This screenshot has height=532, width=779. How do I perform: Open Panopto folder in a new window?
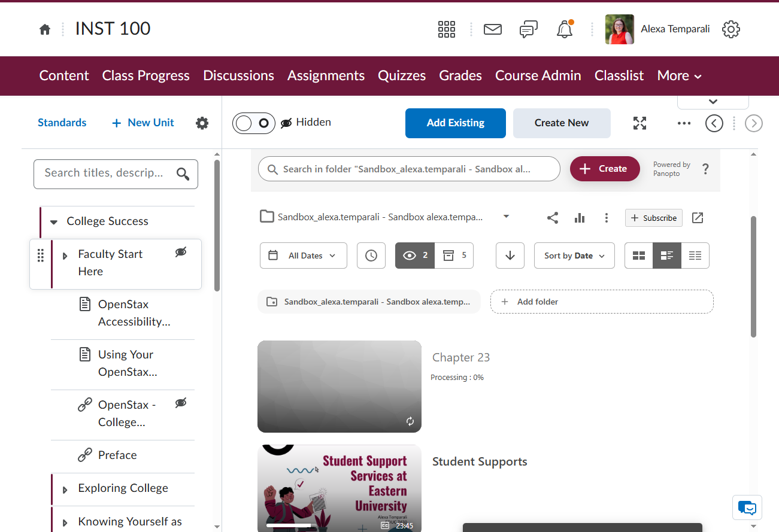698,218
